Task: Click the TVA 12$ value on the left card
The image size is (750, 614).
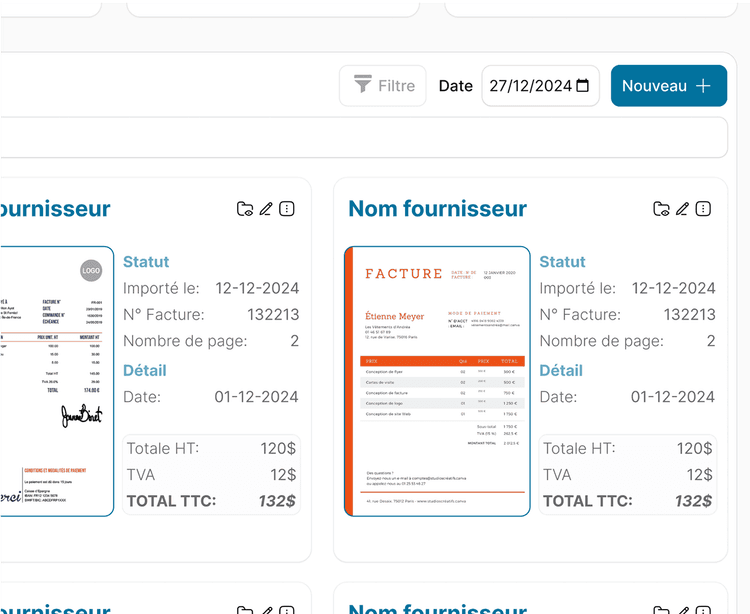Action: (x=283, y=475)
